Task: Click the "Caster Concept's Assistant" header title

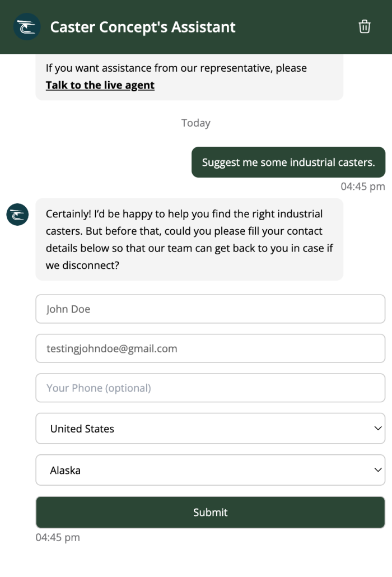Action: pyautogui.click(x=143, y=27)
